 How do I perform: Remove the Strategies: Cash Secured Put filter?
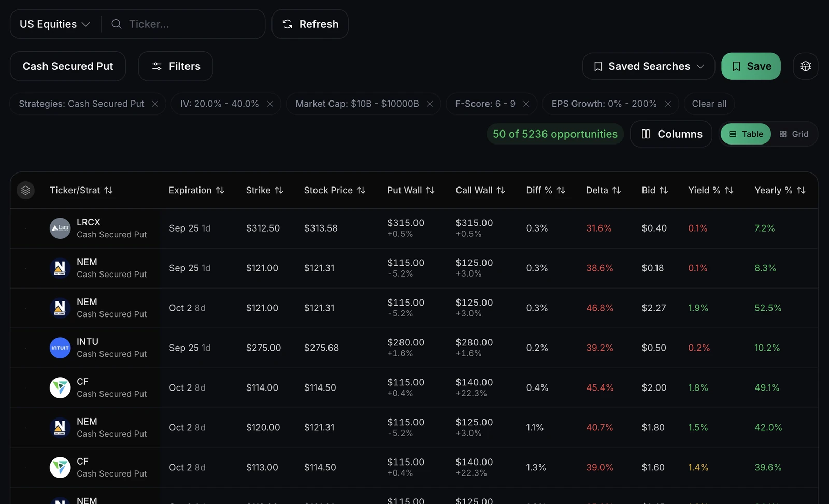(x=155, y=104)
